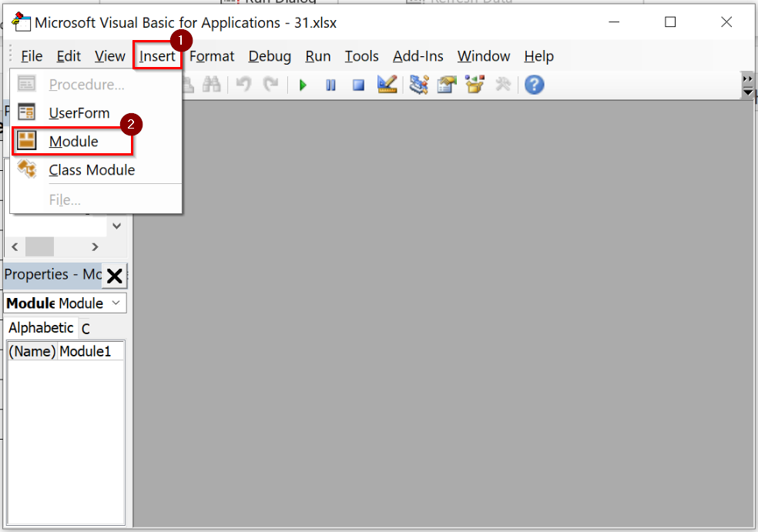
Task: Click the project pane left scroll arrow
Action: pyautogui.click(x=15, y=247)
